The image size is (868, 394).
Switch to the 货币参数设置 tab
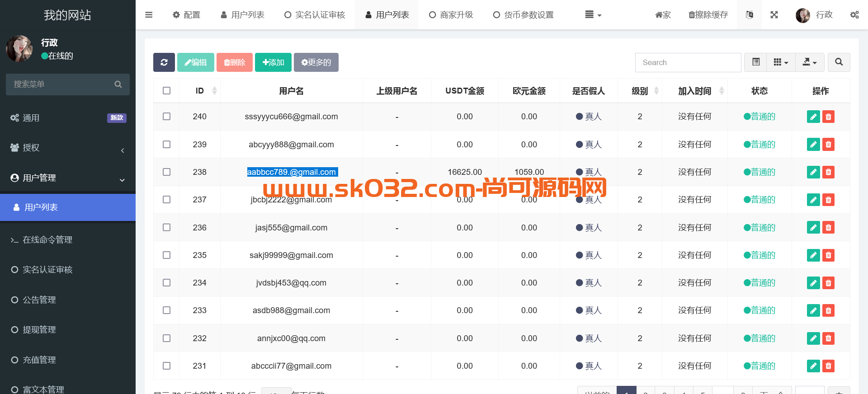523,15
